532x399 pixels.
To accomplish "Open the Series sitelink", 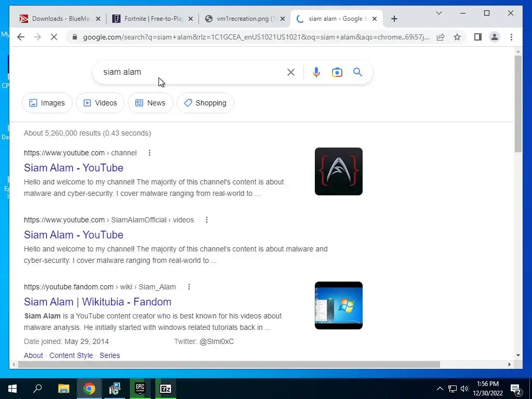I will click(x=110, y=355).
